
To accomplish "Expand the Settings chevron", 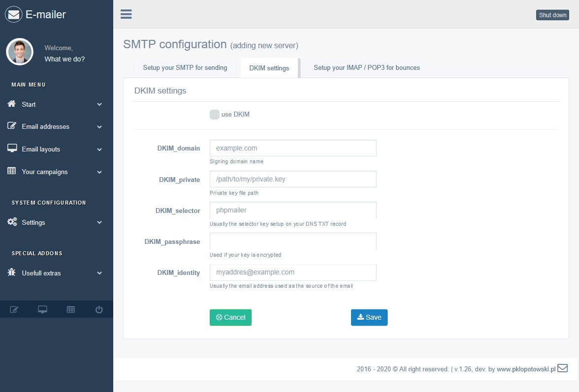I will click(x=99, y=222).
